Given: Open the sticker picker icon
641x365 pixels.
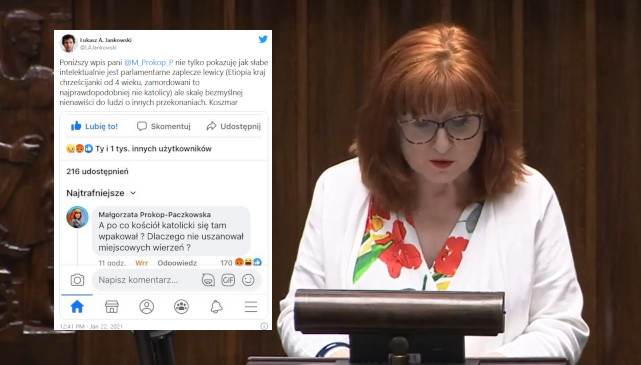Looking at the screenshot, I should click(x=208, y=280).
